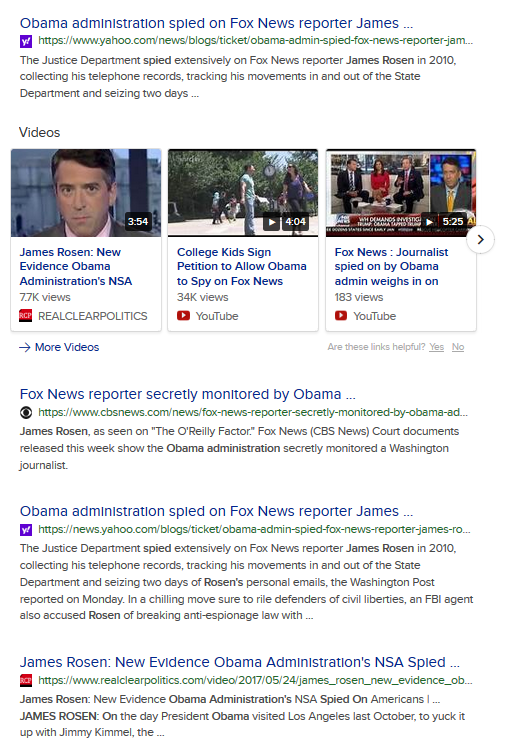Viewport: 507px width, 755px height.
Task: Answer Yes to 'Are these links helpful?'
Action: (x=436, y=347)
